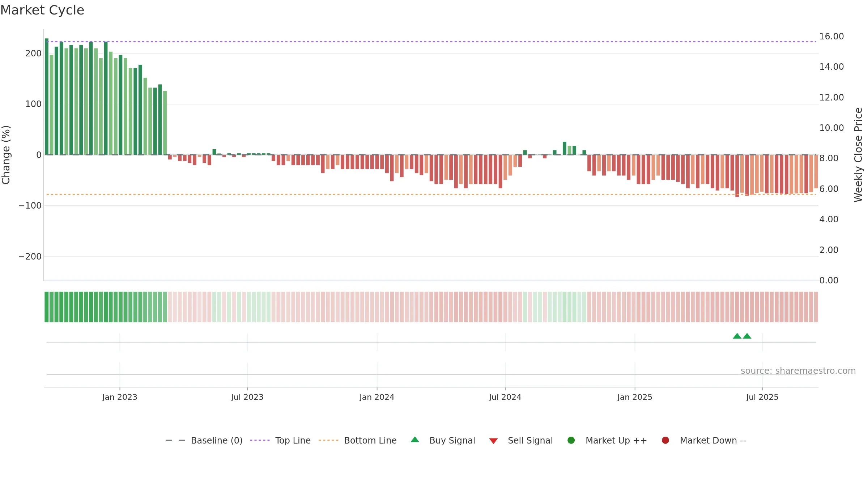The width and height of the screenshot is (868, 488).
Task: Click the 4.00 tick on right axis
Action: pyautogui.click(x=829, y=219)
